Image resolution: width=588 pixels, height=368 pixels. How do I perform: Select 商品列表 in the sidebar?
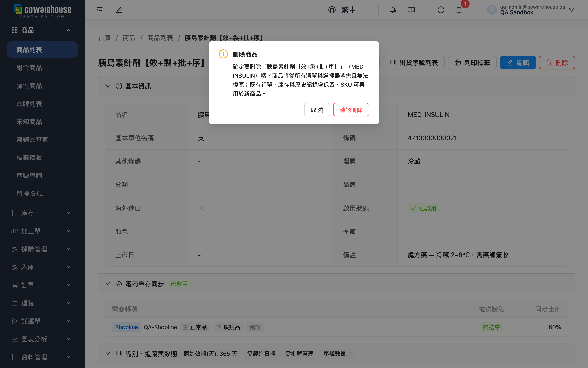(x=42, y=50)
